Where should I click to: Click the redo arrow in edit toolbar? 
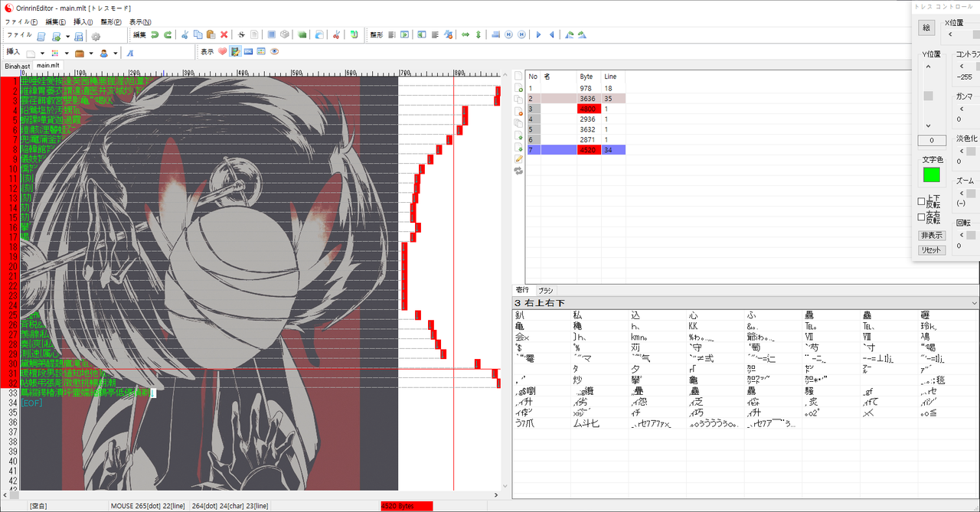(168, 35)
